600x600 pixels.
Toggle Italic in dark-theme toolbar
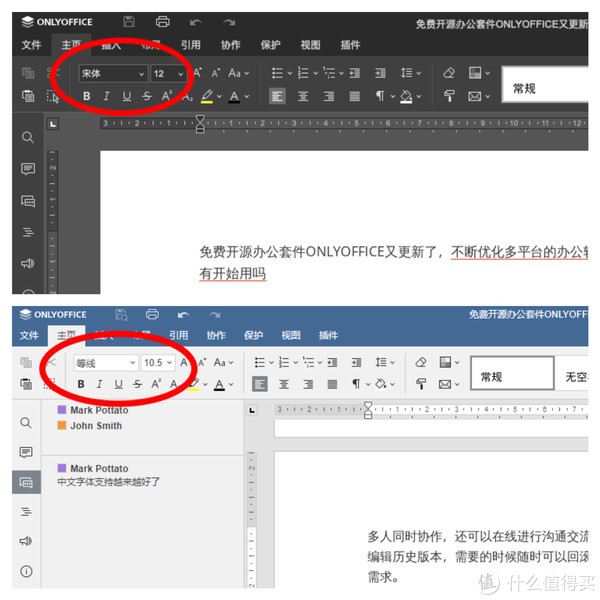pyautogui.click(x=106, y=96)
